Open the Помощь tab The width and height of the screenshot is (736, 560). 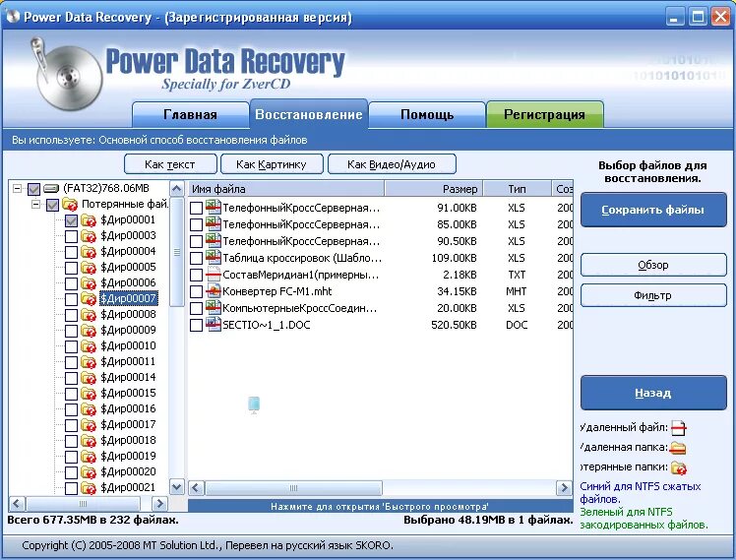click(x=427, y=114)
